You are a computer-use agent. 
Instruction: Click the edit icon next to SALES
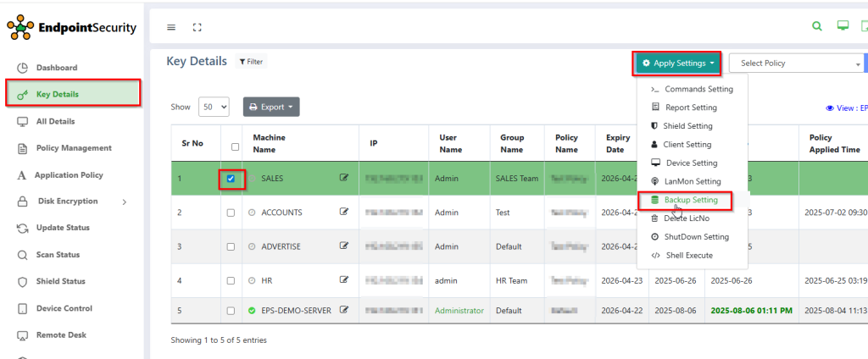tap(343, 179)
